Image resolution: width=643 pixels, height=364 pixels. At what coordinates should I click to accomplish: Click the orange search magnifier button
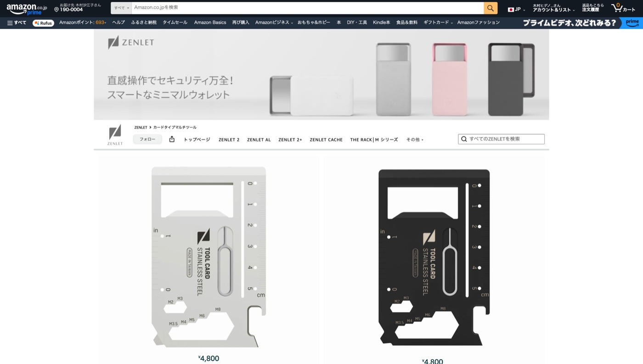tap(491, 8)
